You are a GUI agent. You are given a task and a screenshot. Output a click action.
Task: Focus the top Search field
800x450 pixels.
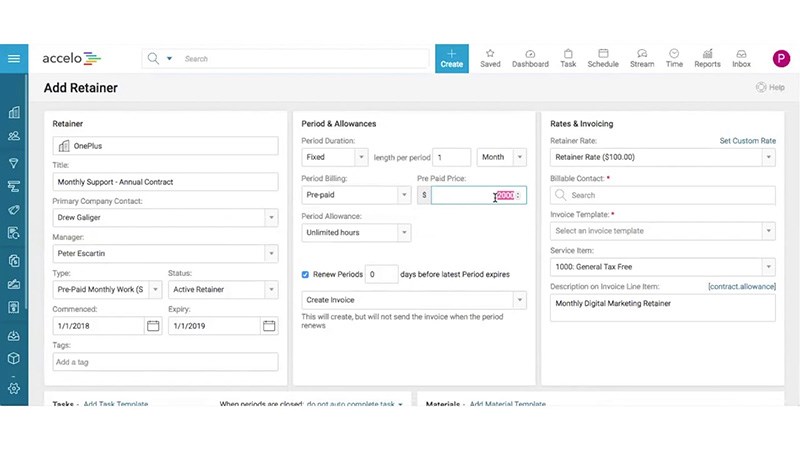coord(304,59)
